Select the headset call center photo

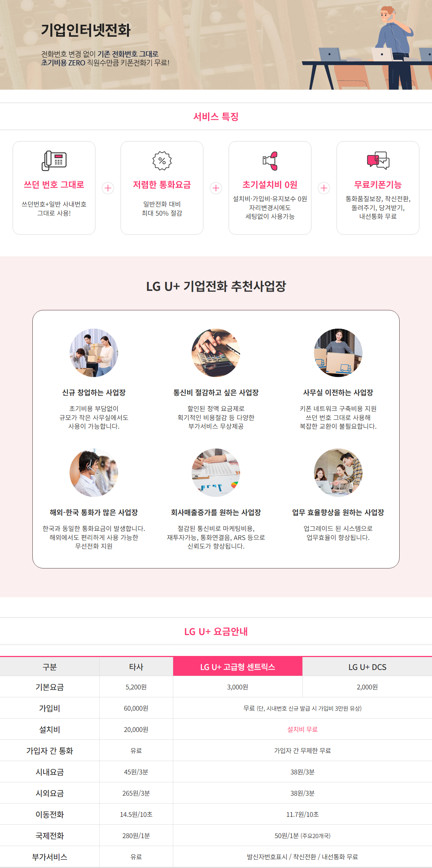coord(94,473)
